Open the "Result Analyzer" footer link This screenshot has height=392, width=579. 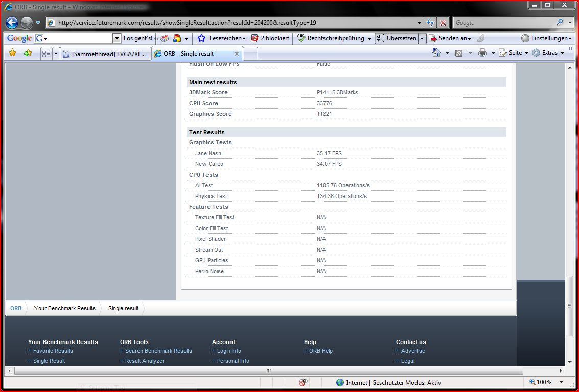click(145, 361)
